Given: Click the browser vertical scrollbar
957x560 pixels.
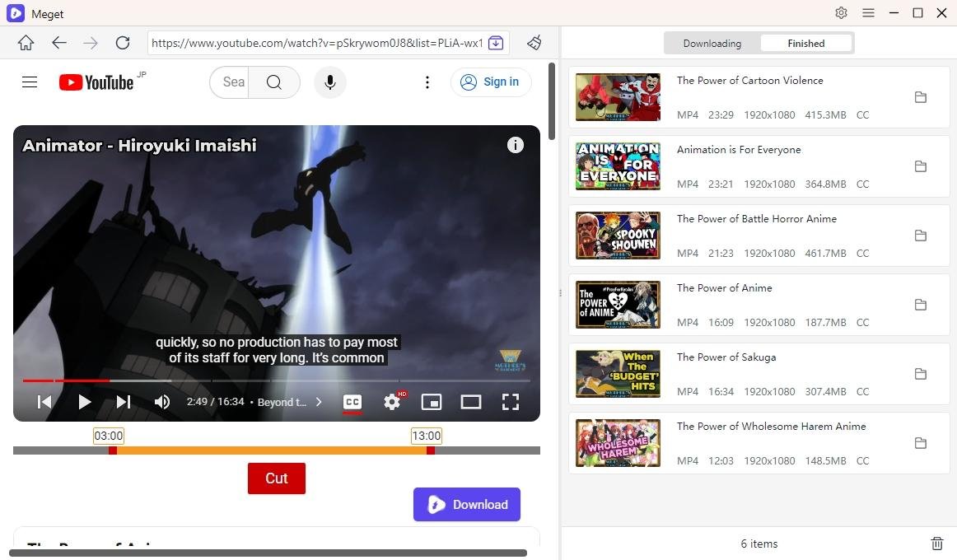Looking at the screenshot, I should point(552,101).
